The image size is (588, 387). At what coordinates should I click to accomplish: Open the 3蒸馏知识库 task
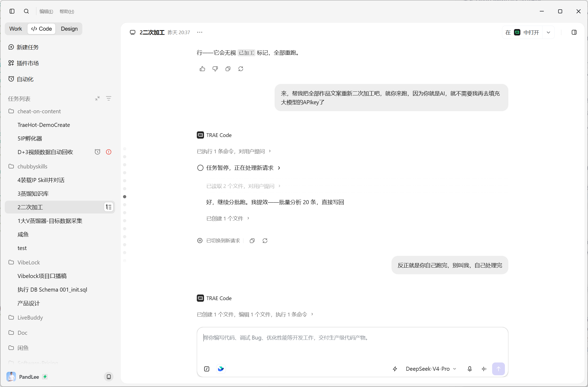click(x=60, y=194)
